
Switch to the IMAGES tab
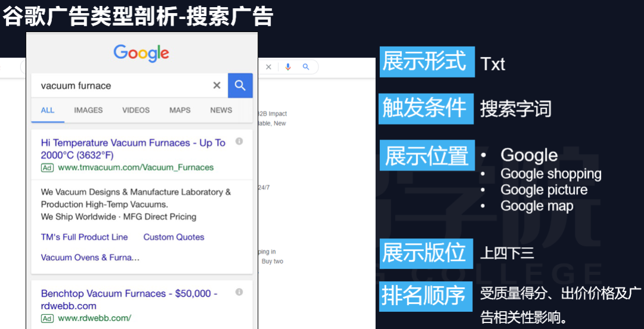point(88,110)
